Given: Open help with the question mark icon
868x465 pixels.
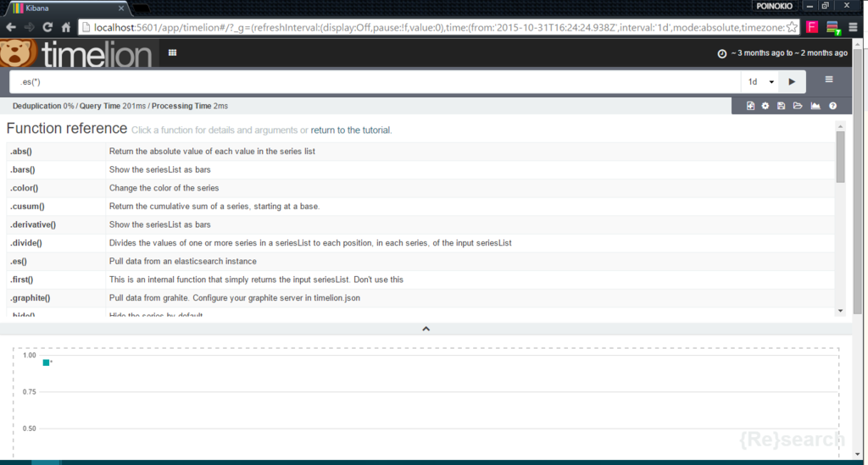Looking at the screenshot, I should 832,106.
